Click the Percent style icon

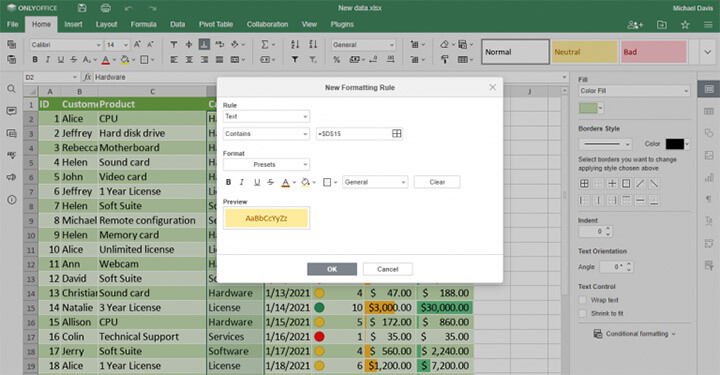tap(337, 60)
